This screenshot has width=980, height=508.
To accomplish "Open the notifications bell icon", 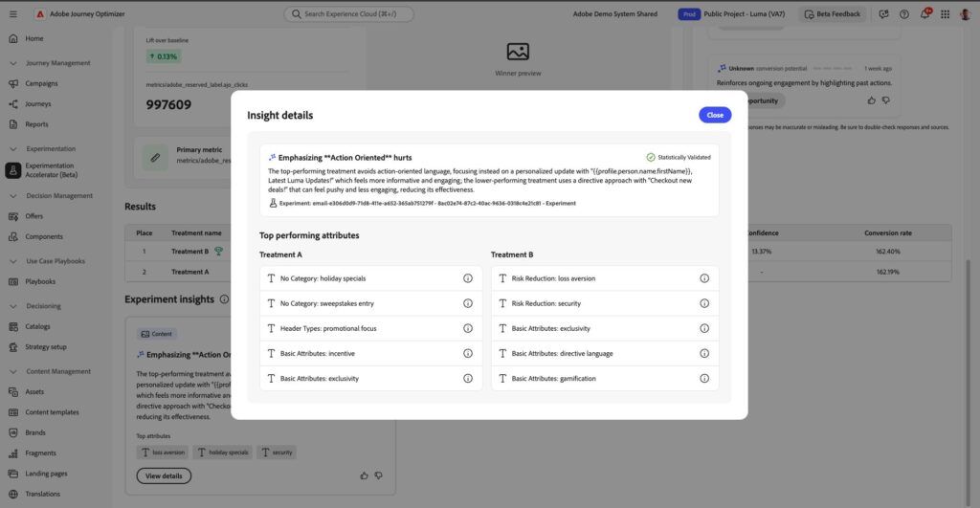I will tap(924, 13).
